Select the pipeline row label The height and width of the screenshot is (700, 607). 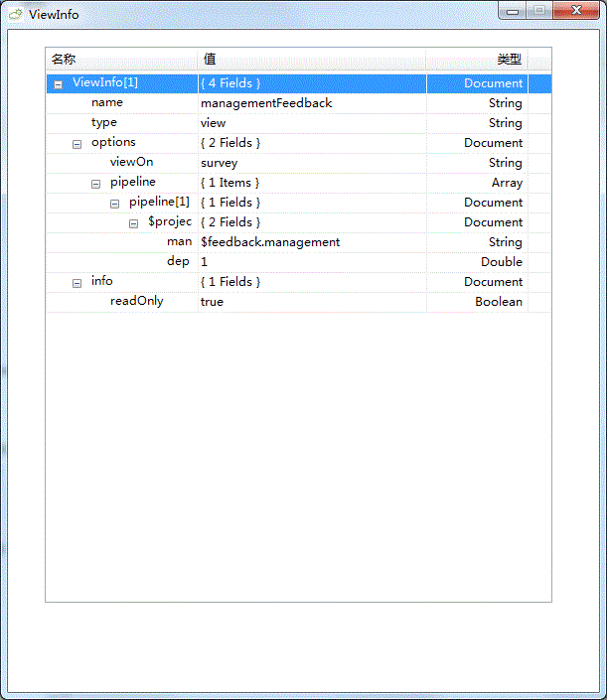[133, 182]
